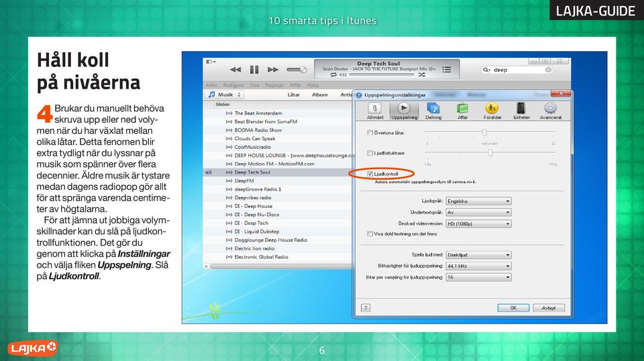The width and height of the screenshot is (644, 361).
Task: Adjust the Ljudförbättrare level slider
Action: pos(490,153)
